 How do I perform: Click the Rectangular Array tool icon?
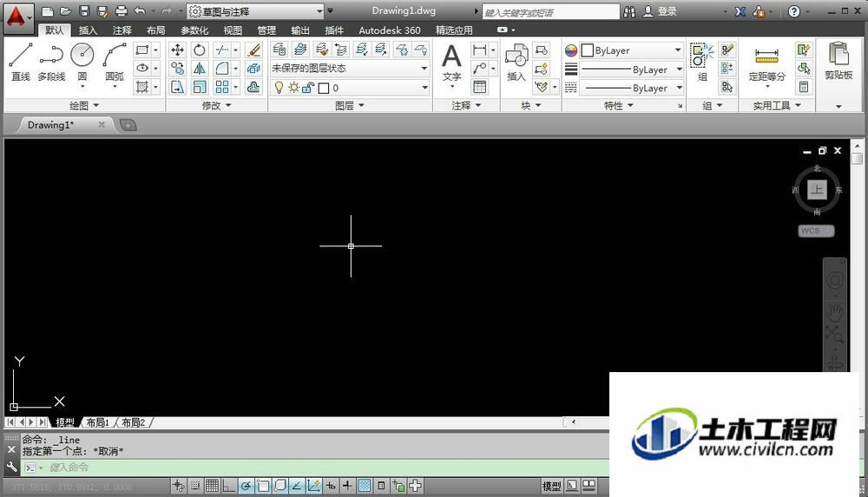coord(221,87)
